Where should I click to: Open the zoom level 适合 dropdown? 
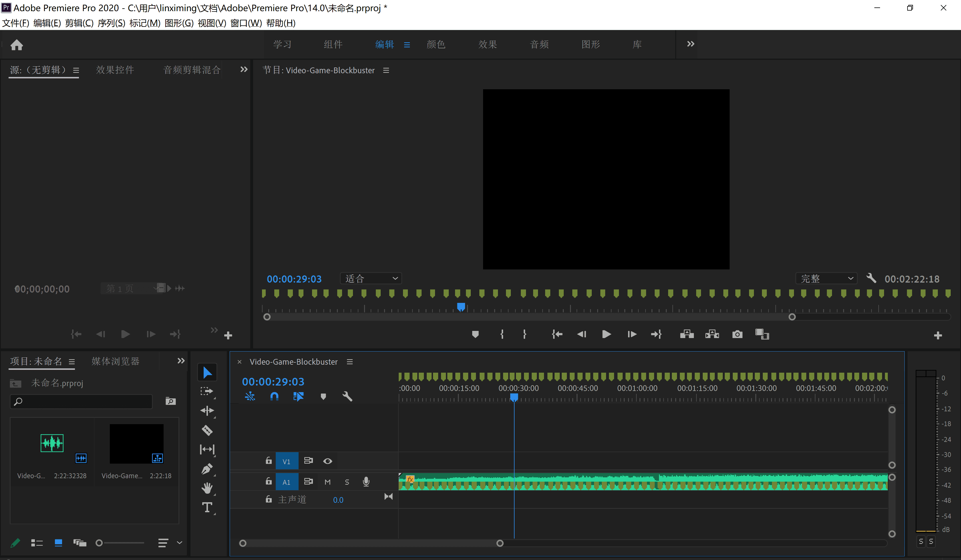coord(371,279)
